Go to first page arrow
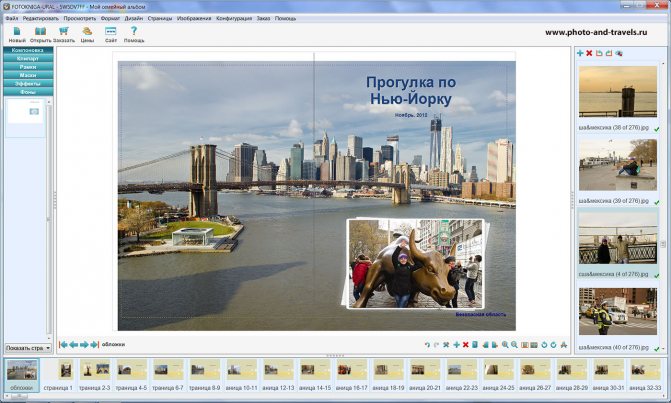671x403 pixels. coord(63,344)
